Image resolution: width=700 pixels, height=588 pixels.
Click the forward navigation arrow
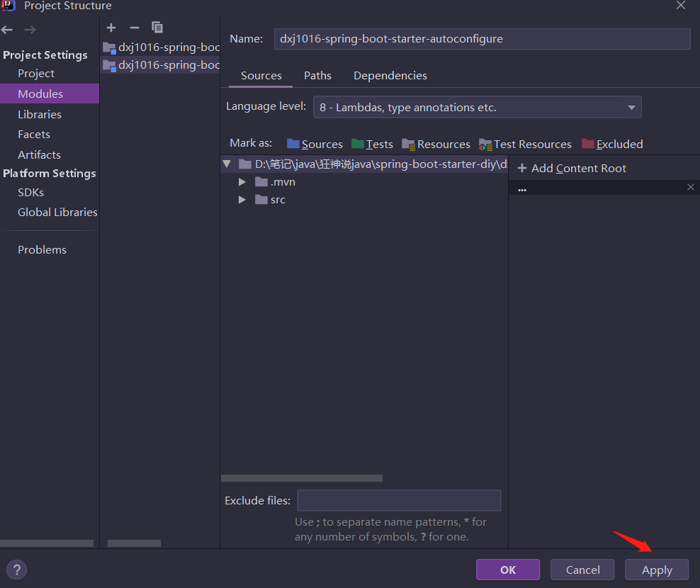pyautogui.click(x=30, y=30)
